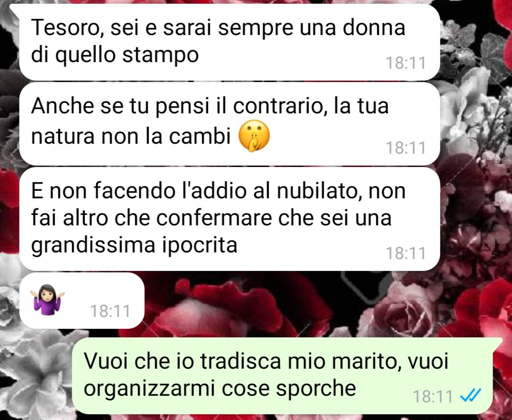
Task: Tap the 18:11 timestamp on first message
Action: [406, 63]
